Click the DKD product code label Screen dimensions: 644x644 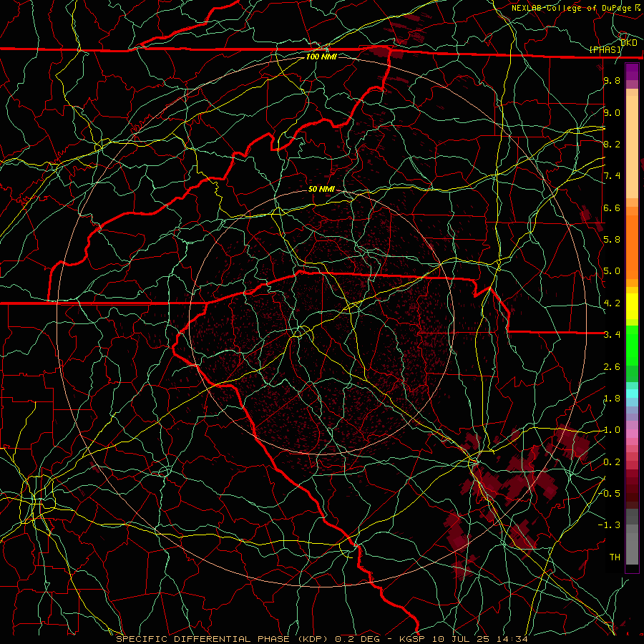pyautogui.click(x=629, y=43)
